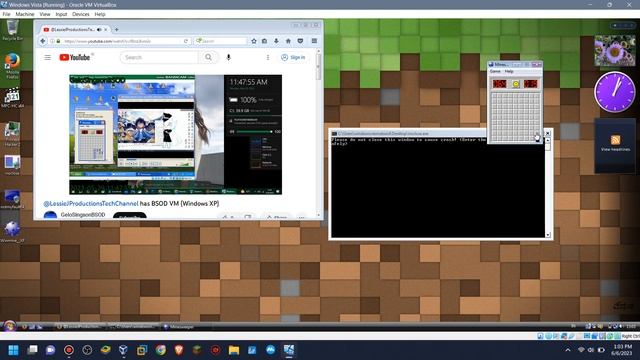Click YouTube voice search microphone
The width and height of the screenshot is (640, 360).
229,58
